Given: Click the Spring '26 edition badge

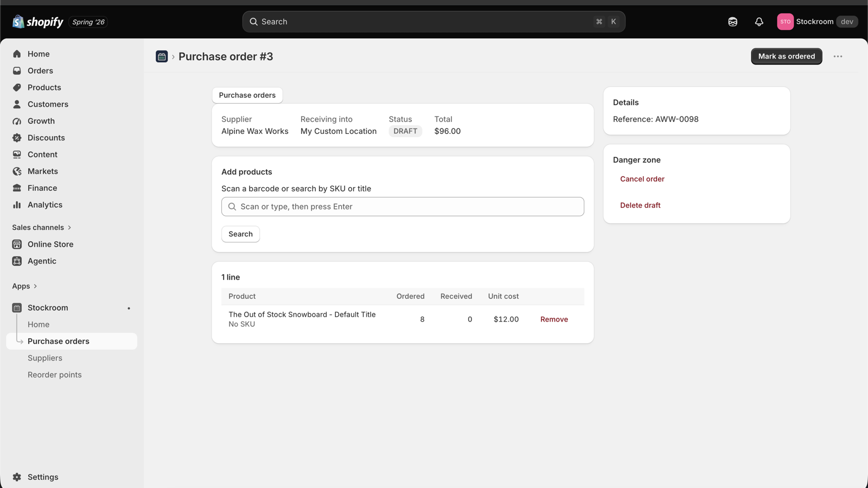Looking at the screenshot, I should 88,22.
